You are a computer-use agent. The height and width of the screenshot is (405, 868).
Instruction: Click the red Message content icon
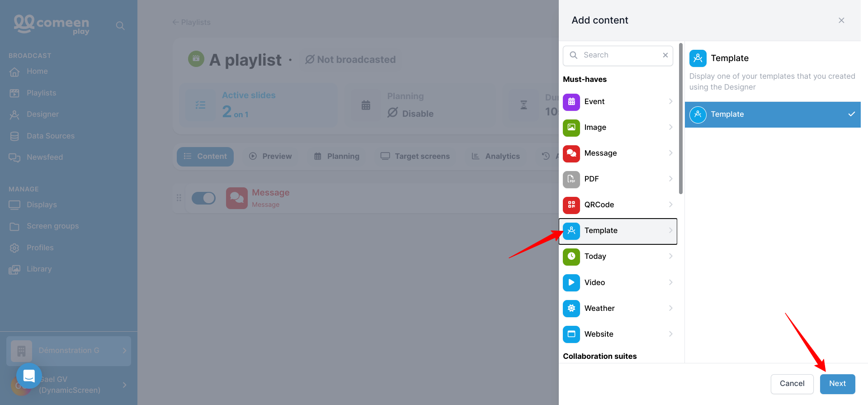[571, 153]
